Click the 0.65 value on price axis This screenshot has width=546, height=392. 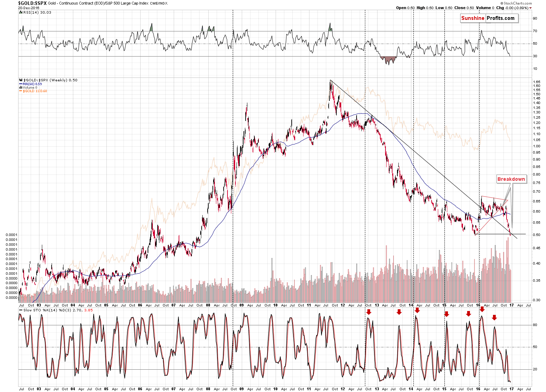[537, 201]
